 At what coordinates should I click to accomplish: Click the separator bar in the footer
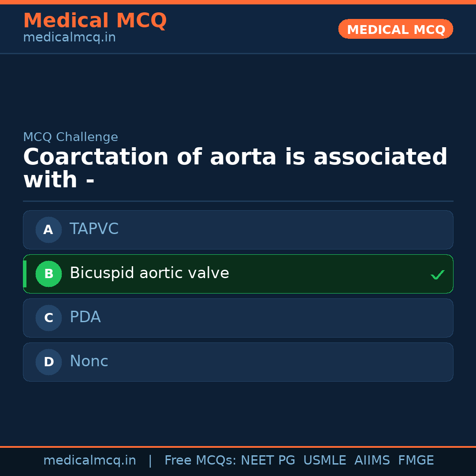point(150,460)
